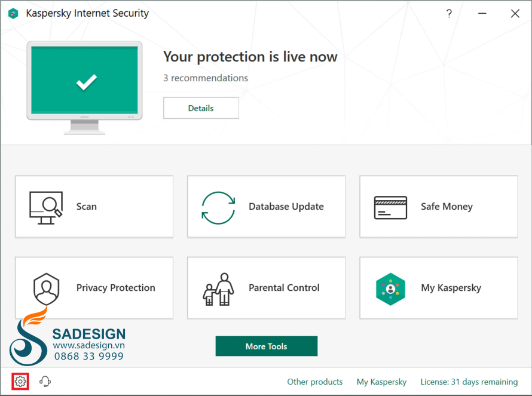Screen dimensions: 532x396
Task: Click the Safe Money credit card icon
Action: pyautogui.click(x=390, y=207)
